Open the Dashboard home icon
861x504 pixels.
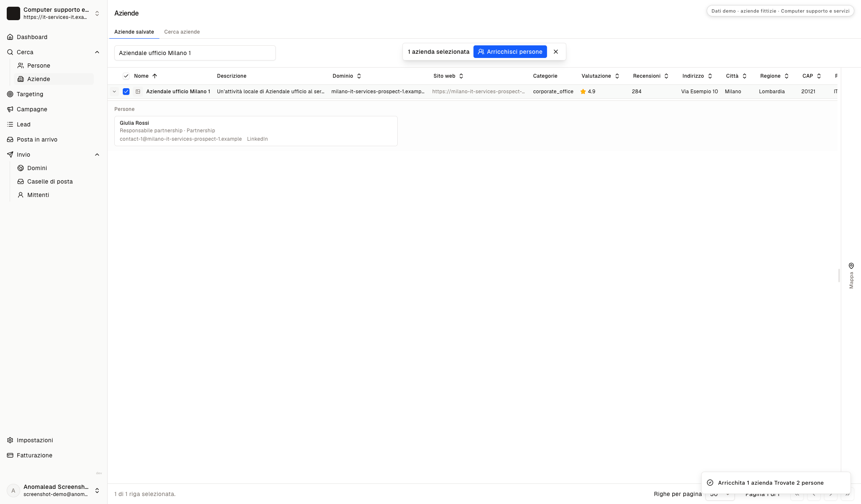[x=10, y=37]
